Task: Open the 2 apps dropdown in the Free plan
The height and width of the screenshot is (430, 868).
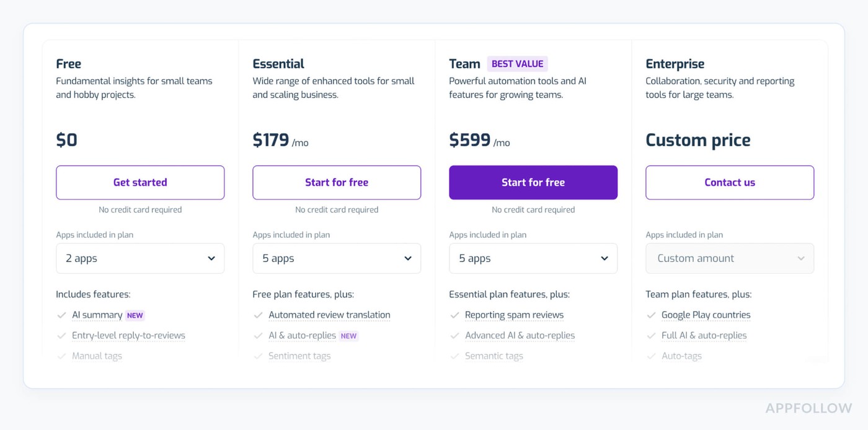Action: tap(140, 258)
